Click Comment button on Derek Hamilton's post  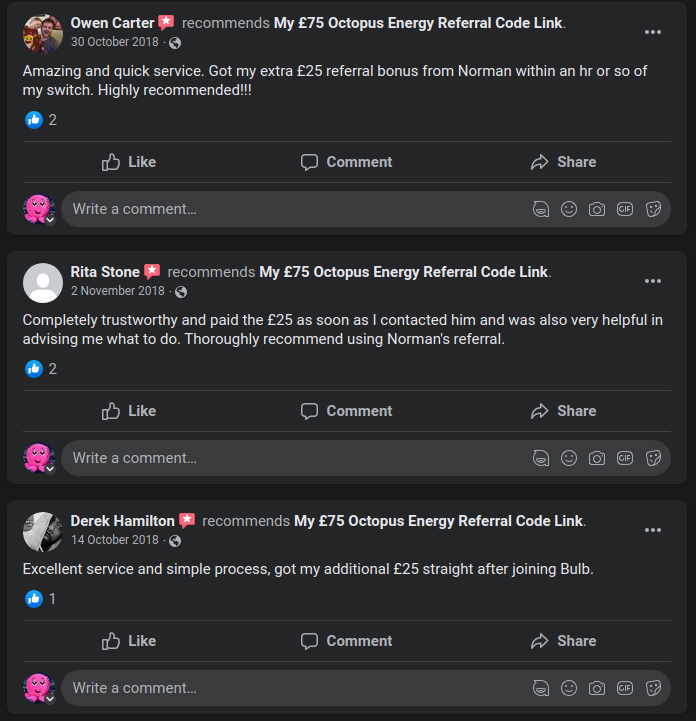pos(346,641)
